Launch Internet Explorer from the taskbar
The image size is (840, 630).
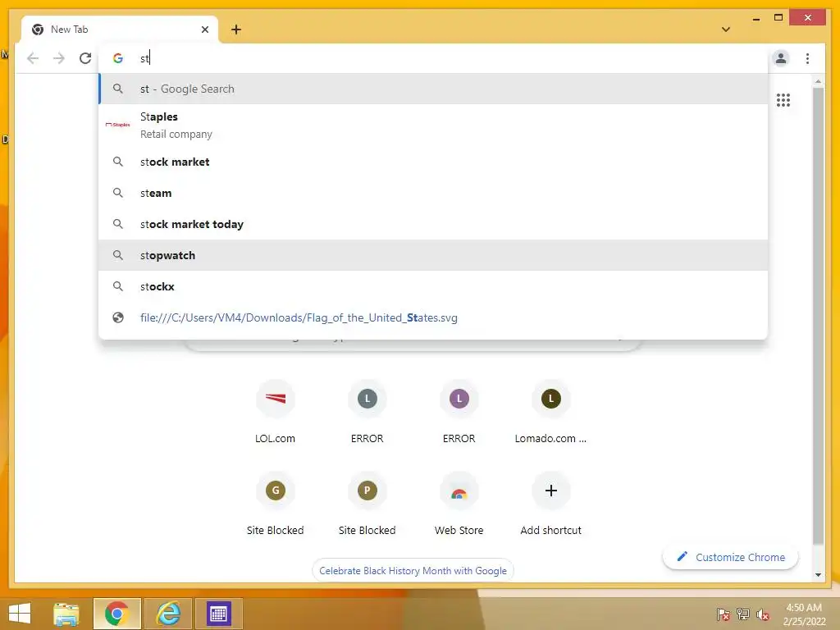[167, 614]
